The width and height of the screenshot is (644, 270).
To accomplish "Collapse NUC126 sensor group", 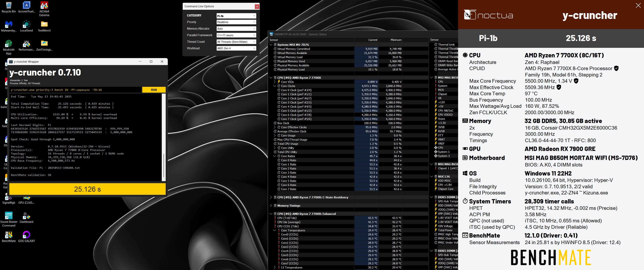I will 431,177.
